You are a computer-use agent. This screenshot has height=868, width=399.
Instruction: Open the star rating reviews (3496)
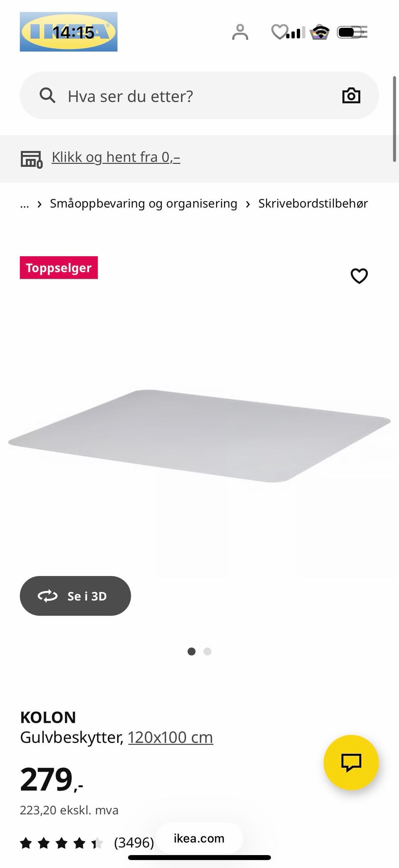pyautogui.click(x=87, y=843)
